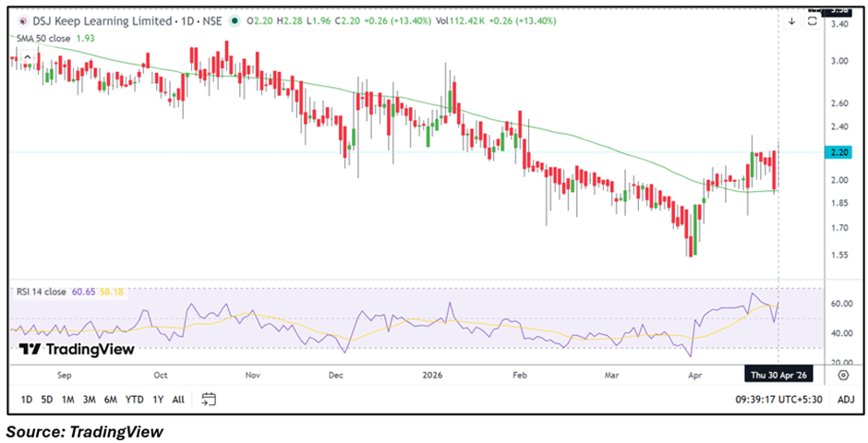868x443 pixels.
Task: Click the green market status dot
Action: pyautogui.click(x=234, y=20)
